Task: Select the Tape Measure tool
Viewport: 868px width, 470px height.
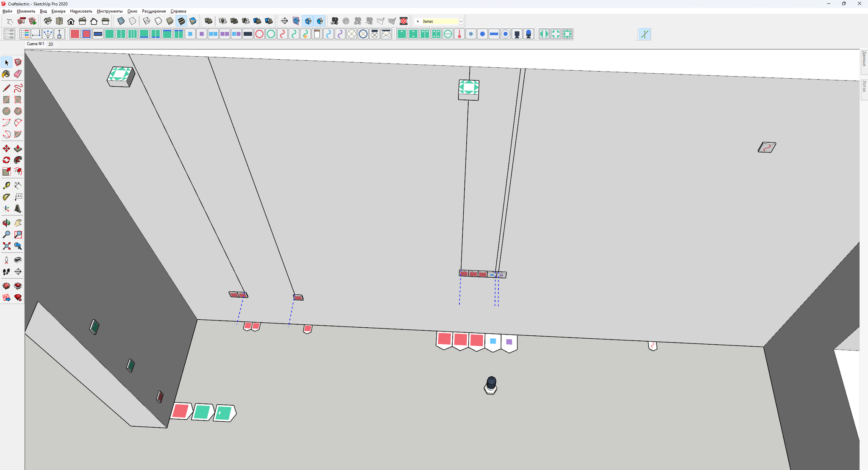Action: click(6, 185)
